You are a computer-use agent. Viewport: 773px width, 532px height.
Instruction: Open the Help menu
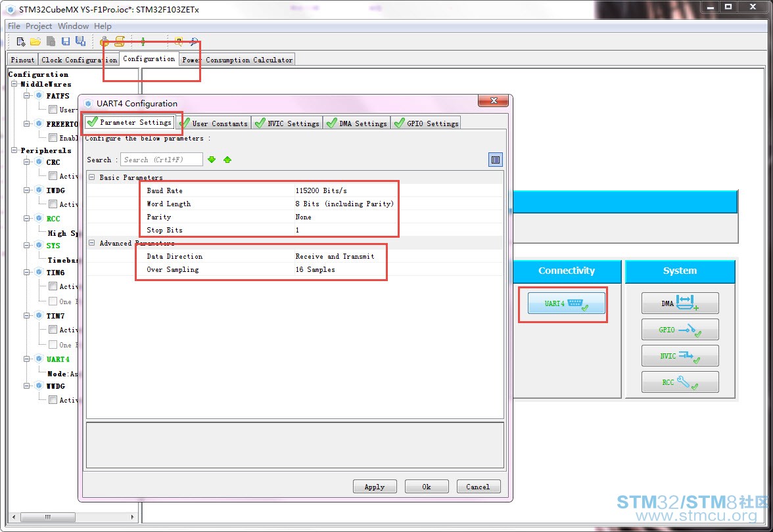point(103,26)
